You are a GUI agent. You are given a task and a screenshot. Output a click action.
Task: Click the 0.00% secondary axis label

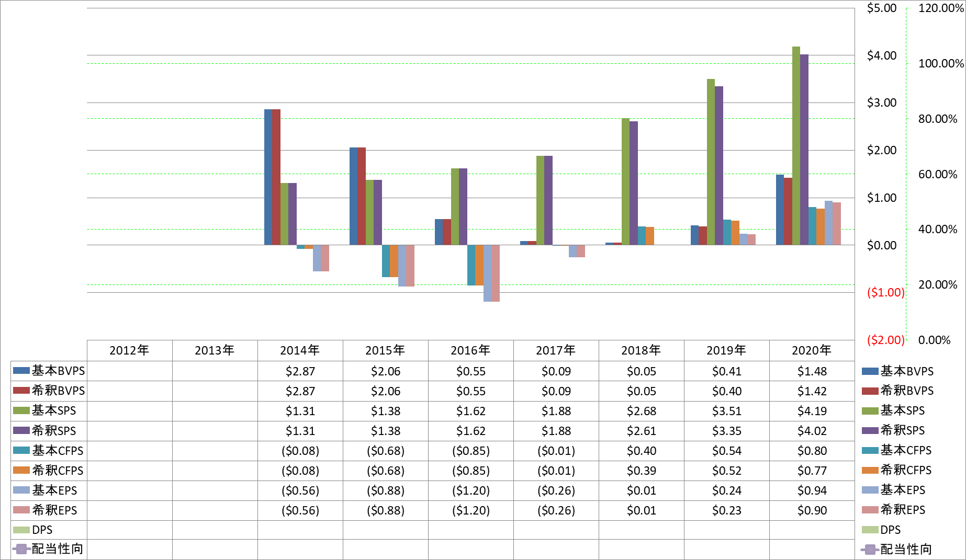[x=935, y=340]
